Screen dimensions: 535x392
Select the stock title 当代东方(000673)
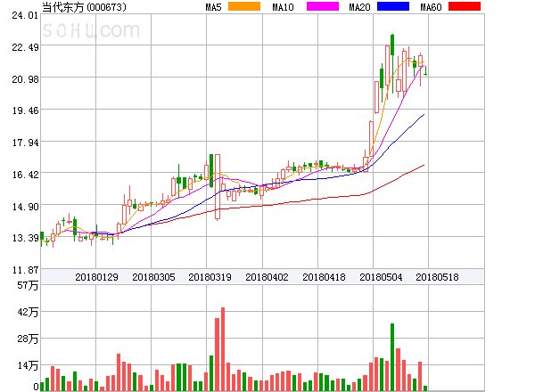[x=84, y=7]
